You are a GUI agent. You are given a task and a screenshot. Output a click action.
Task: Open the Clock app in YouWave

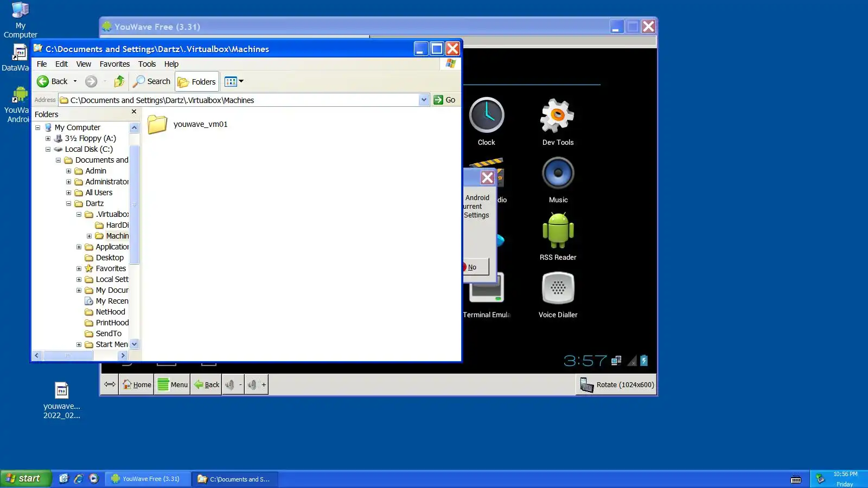coord(486,121)
